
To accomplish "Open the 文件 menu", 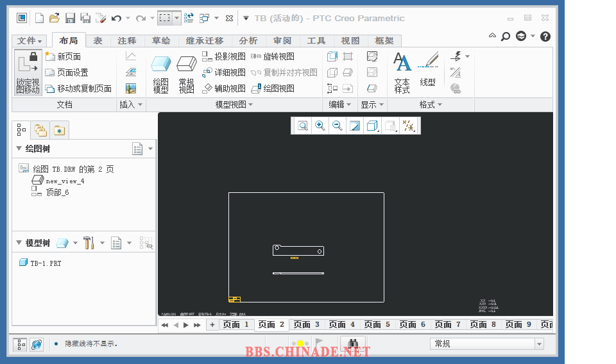I will click(30, 40).
